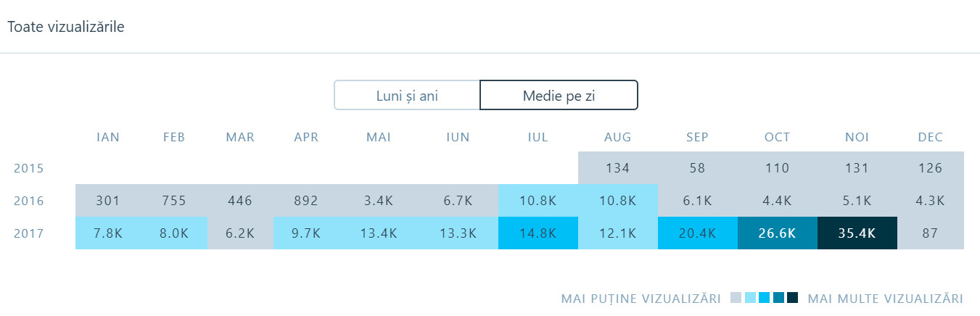Click the 2015 year row label

point(29,168)
